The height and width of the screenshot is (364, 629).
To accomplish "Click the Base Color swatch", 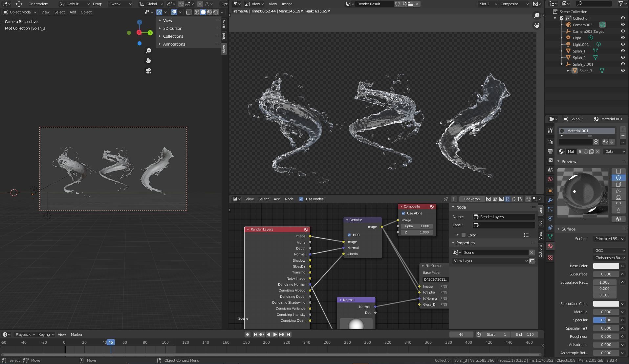I will [x=606, y=266].
